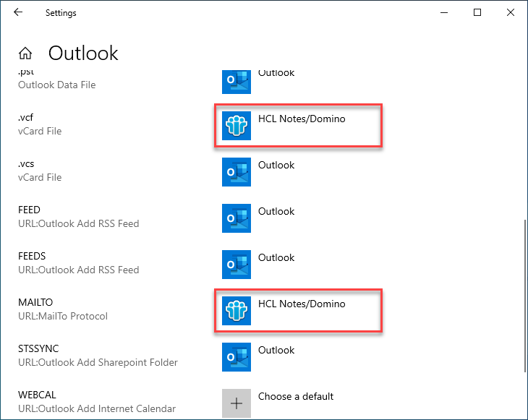Click Outlook label for STSSYNC Sharepoint Folder
This screenshot has height=420, width=528.
[276, 351]
